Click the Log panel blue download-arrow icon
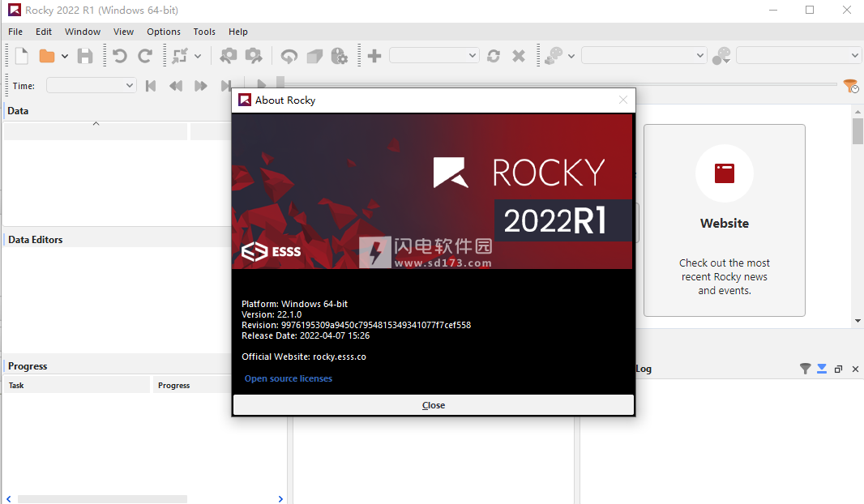864x504 pixels. tap(822, 369)
